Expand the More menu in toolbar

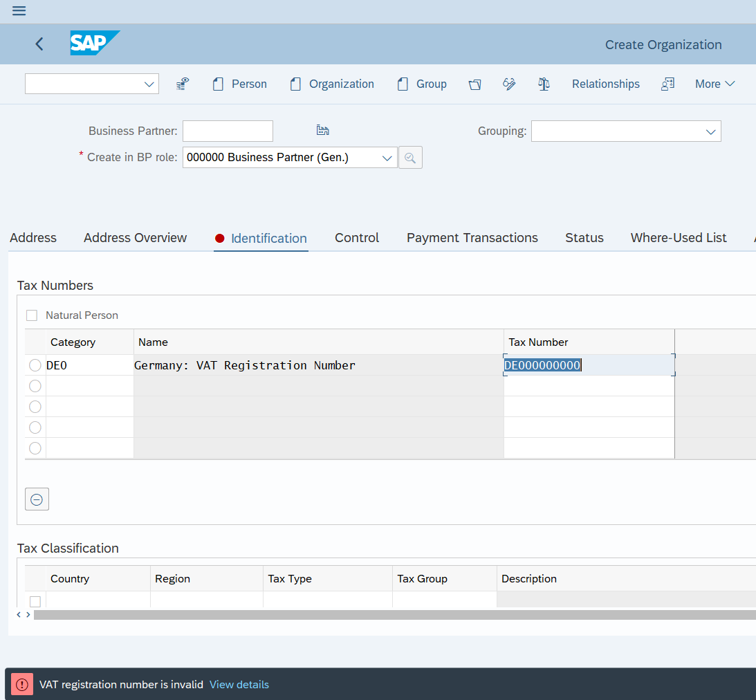(714, 84)
